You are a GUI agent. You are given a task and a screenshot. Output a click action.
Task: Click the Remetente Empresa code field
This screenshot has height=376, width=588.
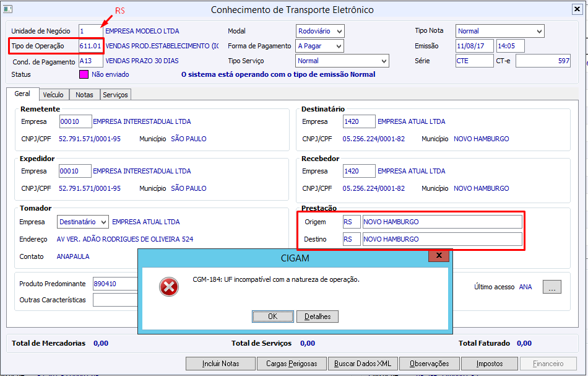[x=76, y=121]
